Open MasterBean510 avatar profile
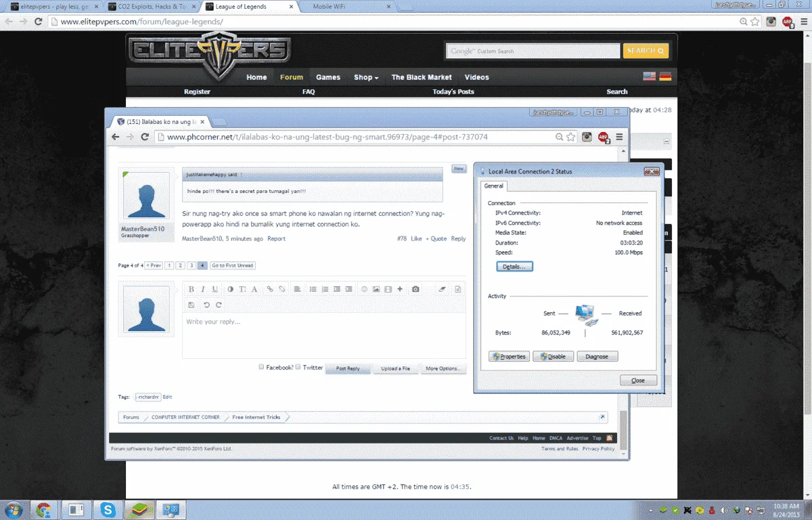Image resolution: width=812 pixels, height=520 pixels. 146,197
